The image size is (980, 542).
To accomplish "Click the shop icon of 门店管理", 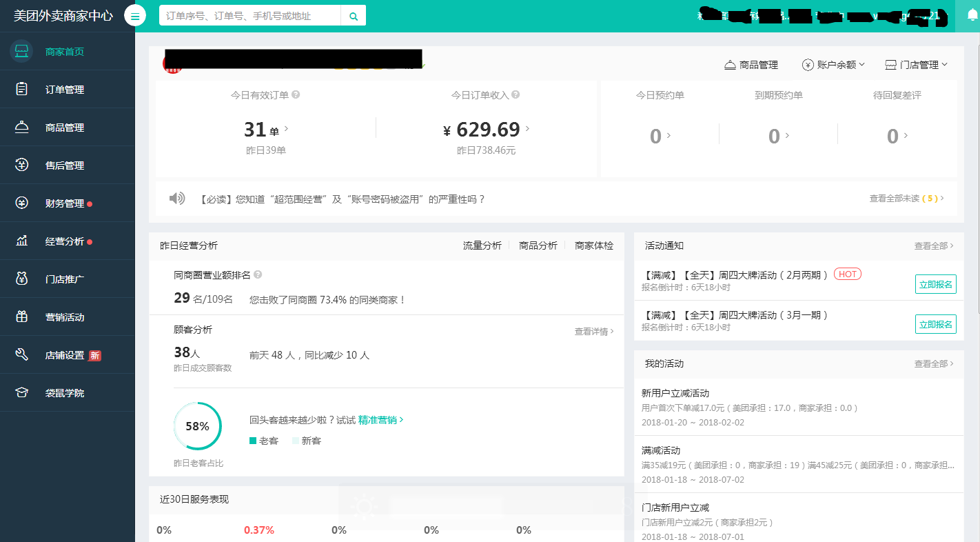I will (890, 65).
